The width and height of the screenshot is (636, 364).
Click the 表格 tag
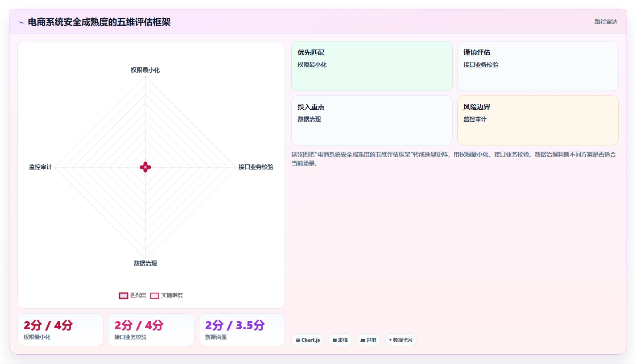340,340
